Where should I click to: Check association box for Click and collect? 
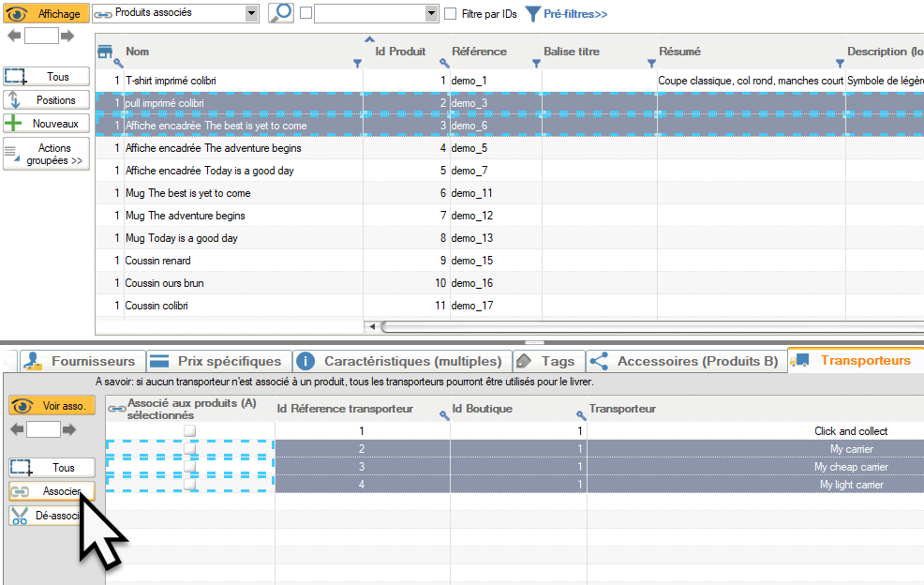(190, 431)
